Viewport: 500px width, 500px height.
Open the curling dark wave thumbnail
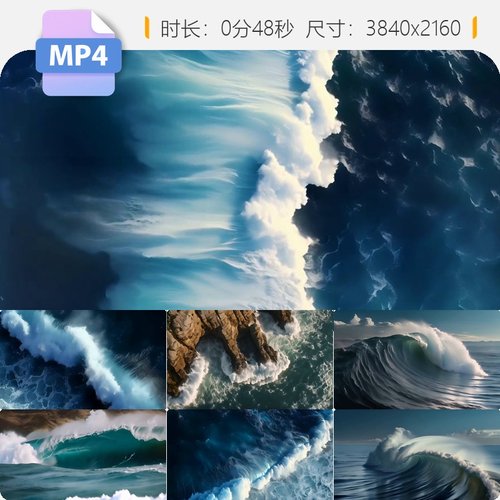(x=417, y=359)
